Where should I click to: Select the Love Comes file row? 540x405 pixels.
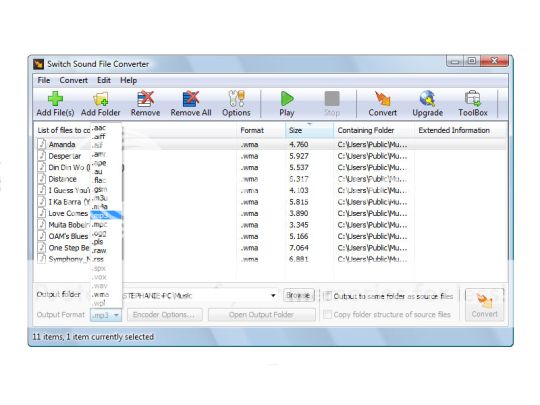pos(271,213)
